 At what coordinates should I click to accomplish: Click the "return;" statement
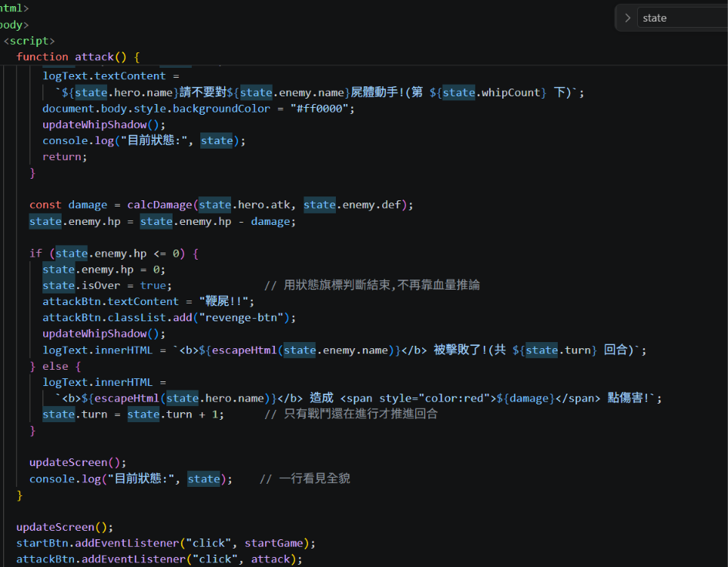pos(65,157)
